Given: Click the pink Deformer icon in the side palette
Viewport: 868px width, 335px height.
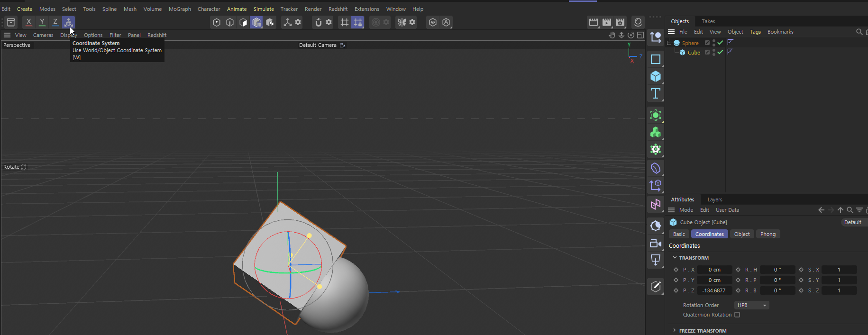Looking at the screenshot, I should coord(656,204).
